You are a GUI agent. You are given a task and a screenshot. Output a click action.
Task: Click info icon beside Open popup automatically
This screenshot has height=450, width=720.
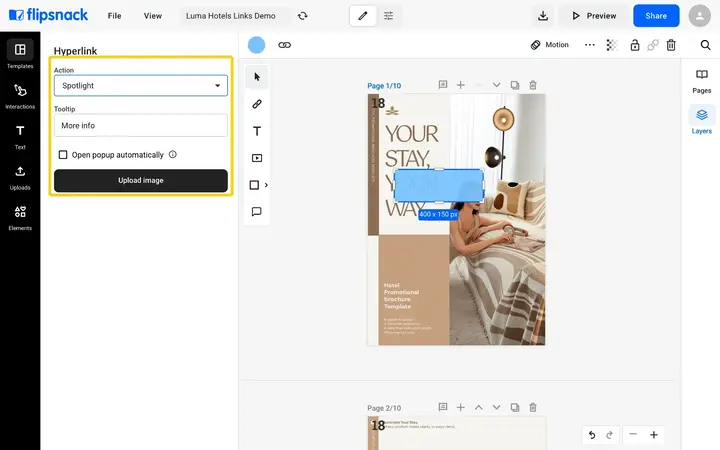(x=173, y=154)
